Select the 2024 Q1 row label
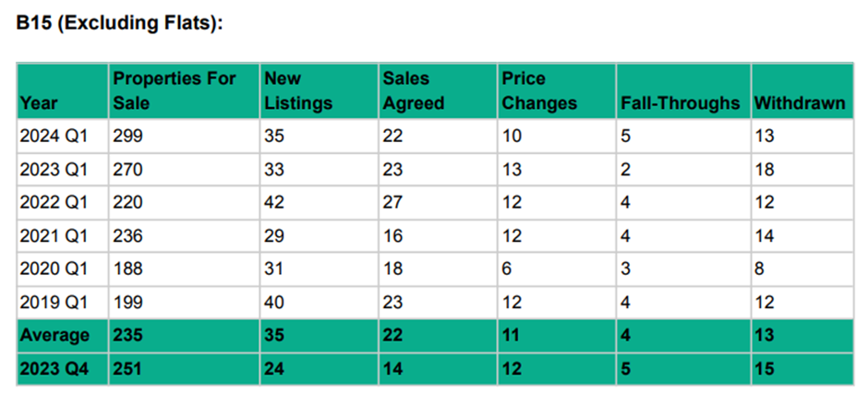Screen dimensions: 868x395 53,137
